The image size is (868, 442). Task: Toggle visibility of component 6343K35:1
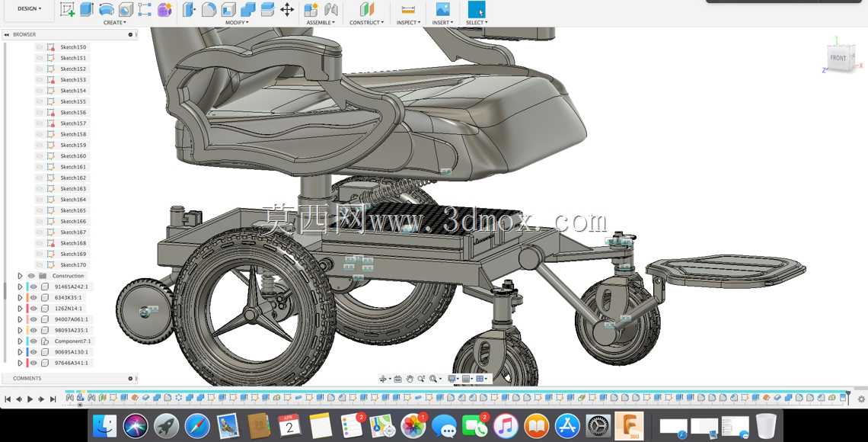pos(34,297)
